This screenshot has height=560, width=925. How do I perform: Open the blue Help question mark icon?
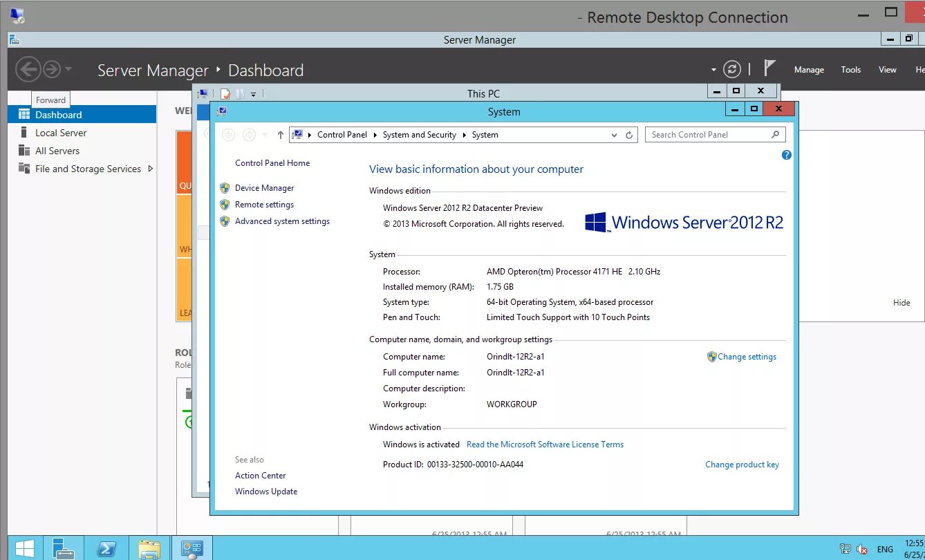click(x=786, y=155)
